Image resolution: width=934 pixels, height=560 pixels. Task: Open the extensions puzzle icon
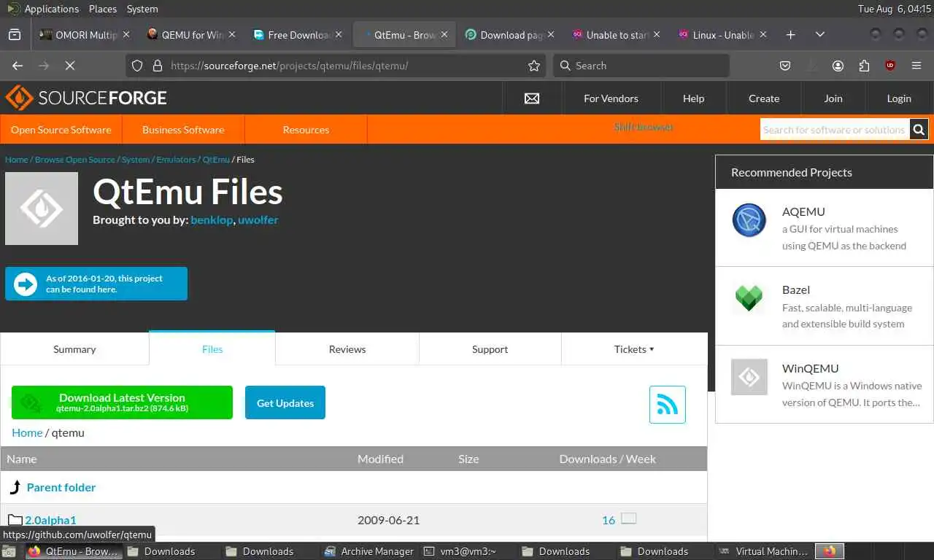864,66
